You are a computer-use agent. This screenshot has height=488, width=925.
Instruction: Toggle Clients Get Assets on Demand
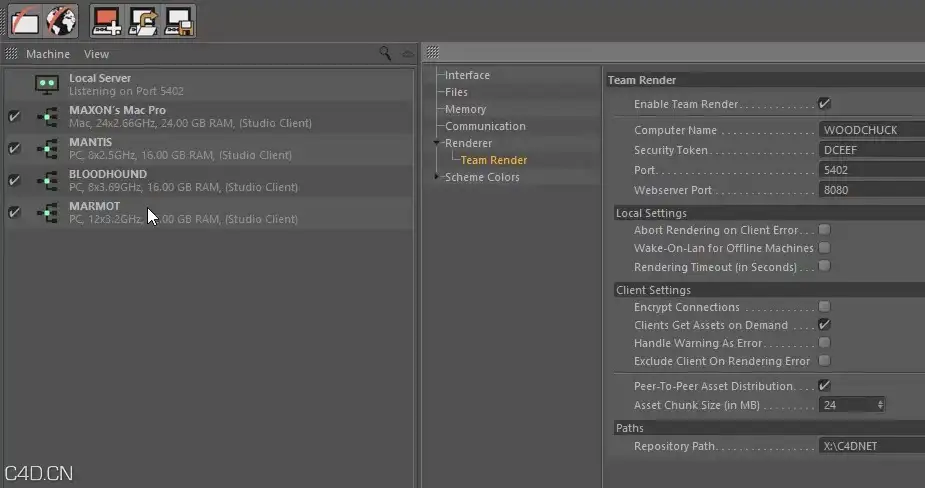(824, 325)
